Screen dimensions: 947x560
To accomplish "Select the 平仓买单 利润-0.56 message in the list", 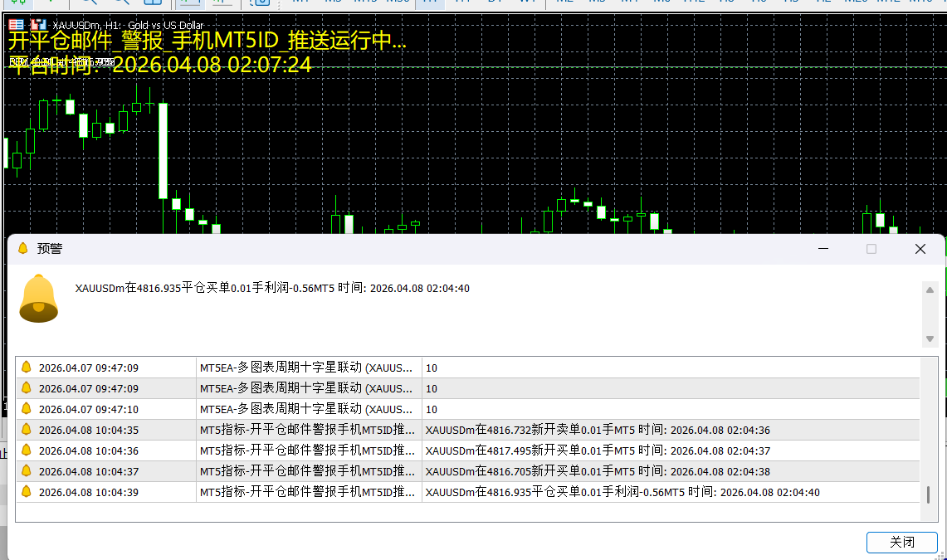I will point(622,492).
